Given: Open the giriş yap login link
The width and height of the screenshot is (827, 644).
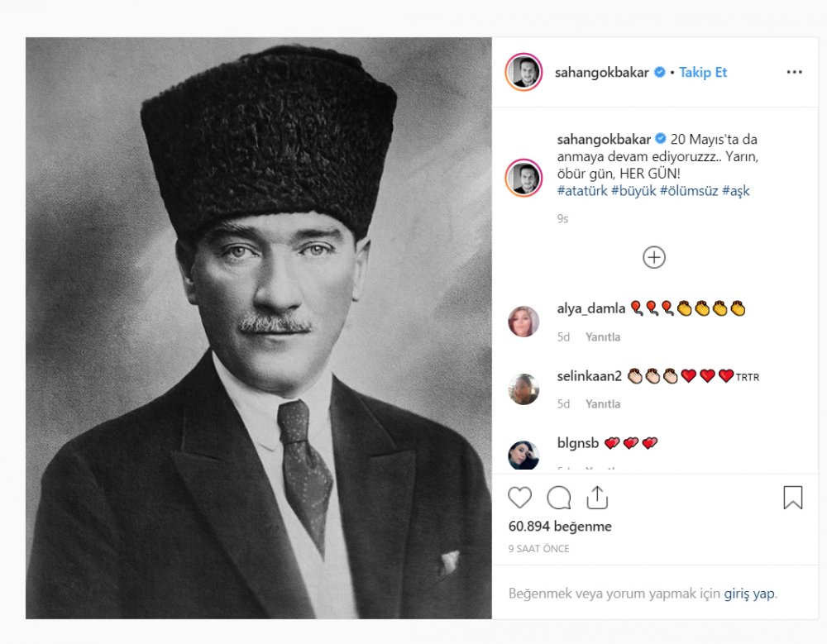Looking at the screenshot, I should (749, 594).
